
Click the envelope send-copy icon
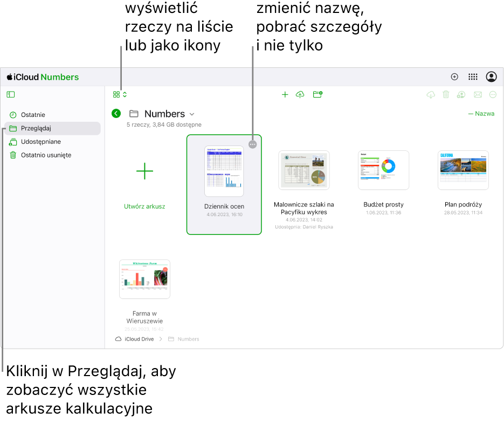pyautogui.click(x=478, y=94)
